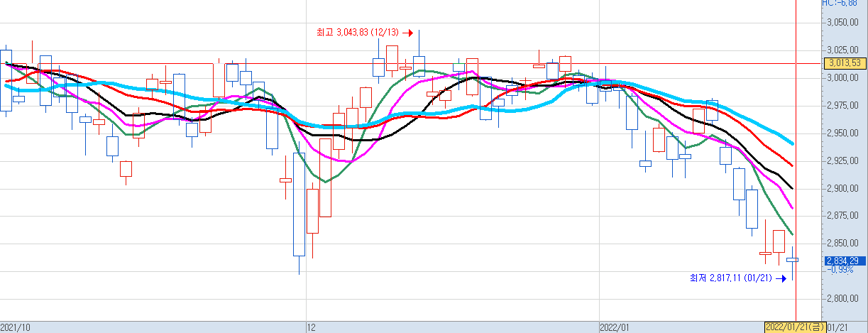Click the candlestick marked as 12/13 high
Viewport: 868px width, 333px height.
pyautogui.click(x=419, y=65)
